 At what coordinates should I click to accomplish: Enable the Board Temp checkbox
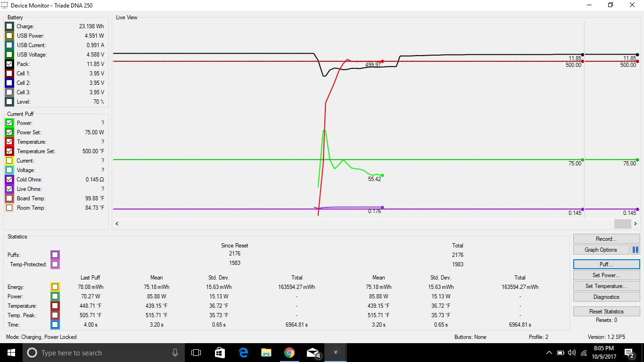[9, 198]
